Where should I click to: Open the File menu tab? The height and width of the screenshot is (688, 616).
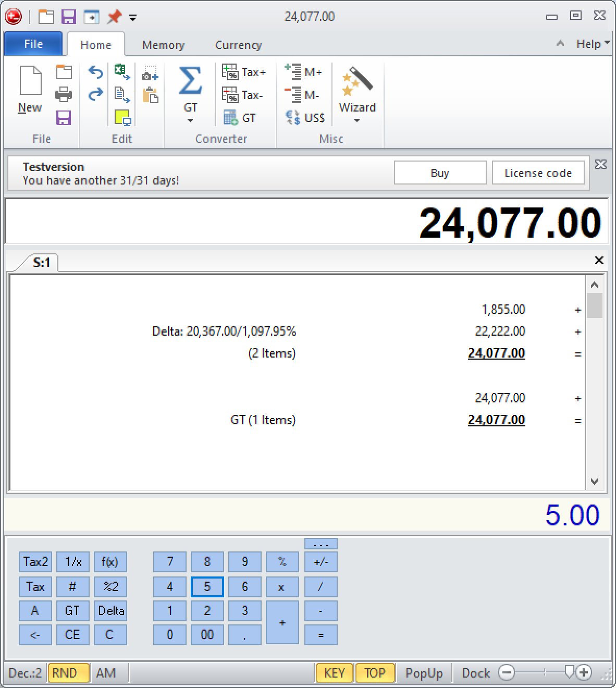click(x=33, y=44)
